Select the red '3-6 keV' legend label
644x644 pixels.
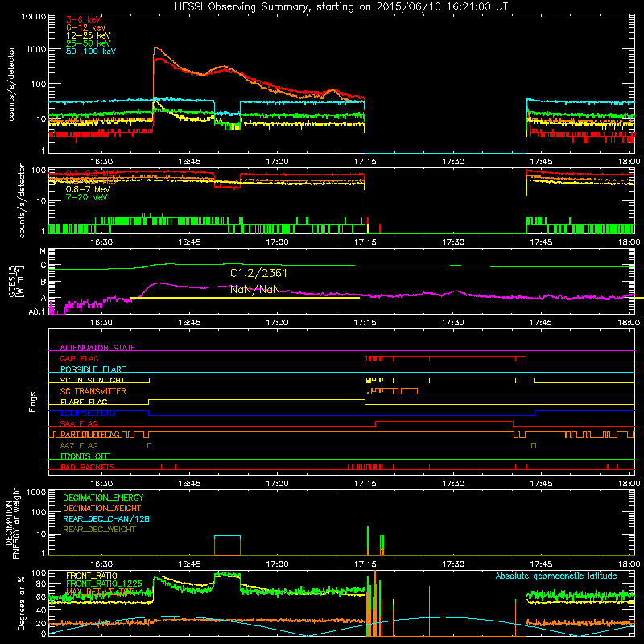pyautogui.click(x=84, y=19)
